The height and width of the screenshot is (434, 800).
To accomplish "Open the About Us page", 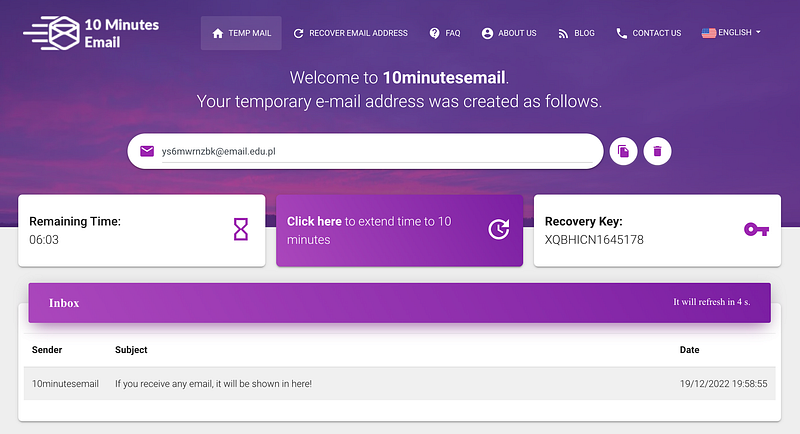I will point(509,33).
